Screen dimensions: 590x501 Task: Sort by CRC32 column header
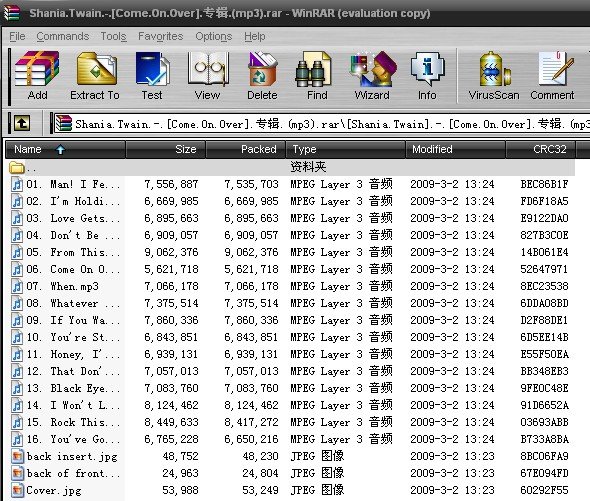click(x=541, y=149)
